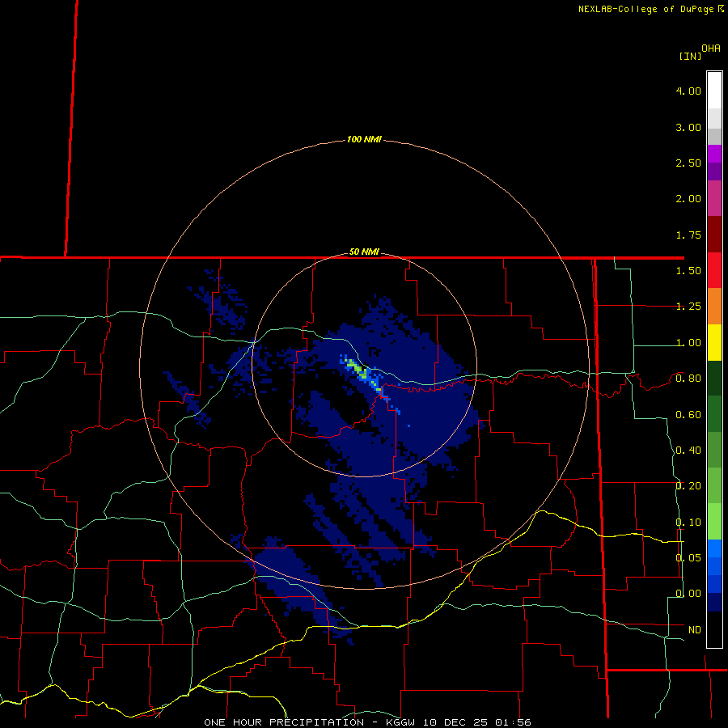Click the orange legend swatch near 1.25

point(714,307)
